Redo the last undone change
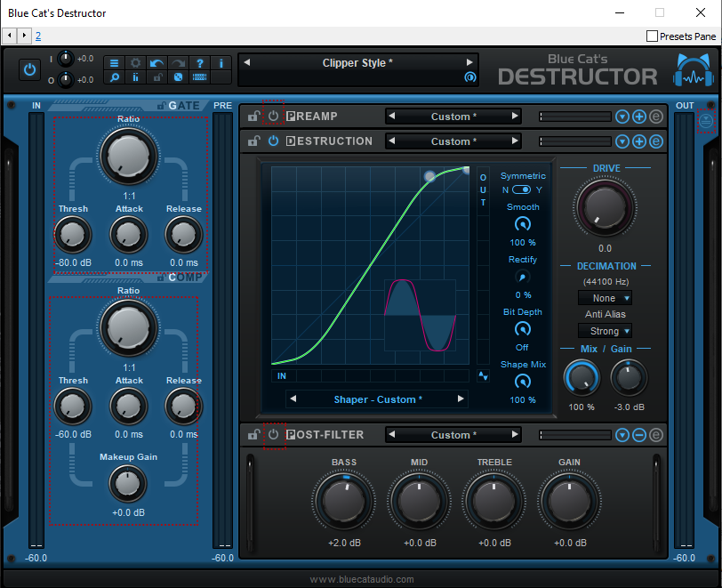The height and width of the screenshot is (588, 722). click(x=178, y=62)
